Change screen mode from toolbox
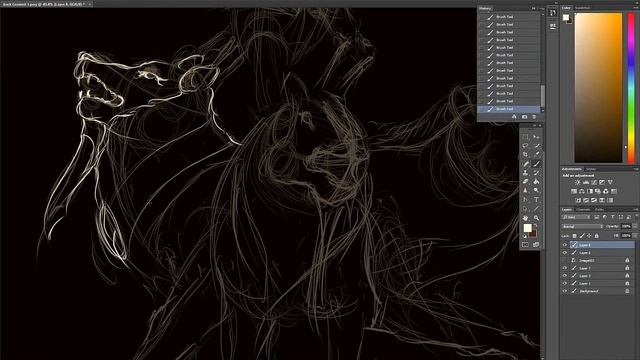The height and width of the screenshot is (360, 640). (536, 244)
